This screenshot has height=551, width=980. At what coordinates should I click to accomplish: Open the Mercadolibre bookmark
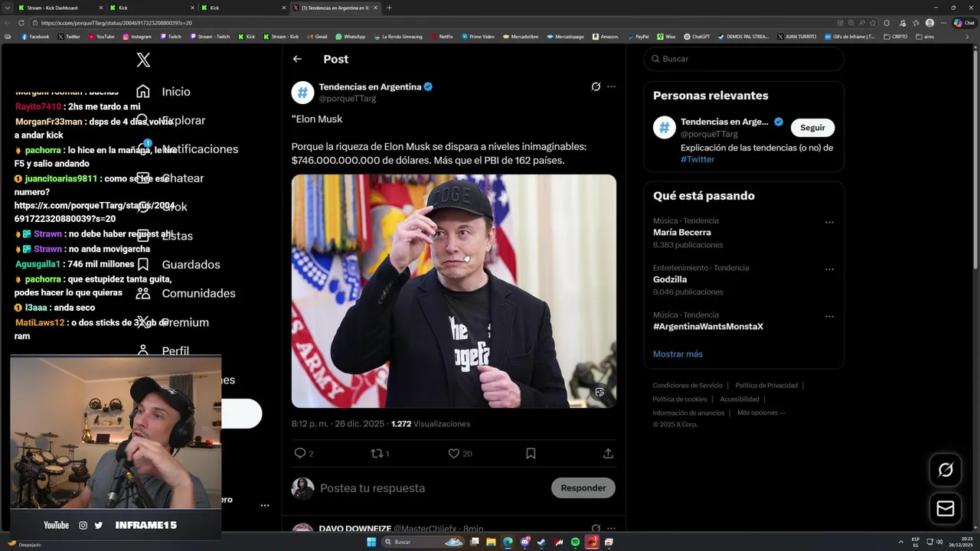(521, 37)
